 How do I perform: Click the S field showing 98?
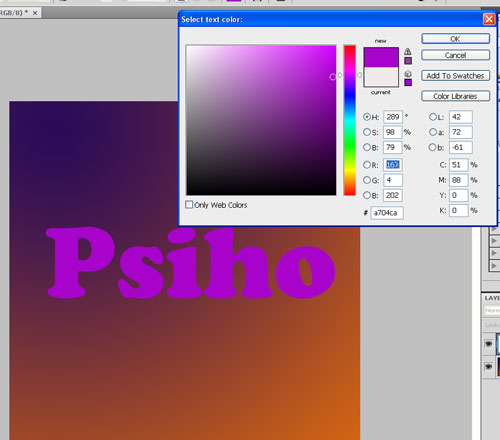click(x=393, y=132)
